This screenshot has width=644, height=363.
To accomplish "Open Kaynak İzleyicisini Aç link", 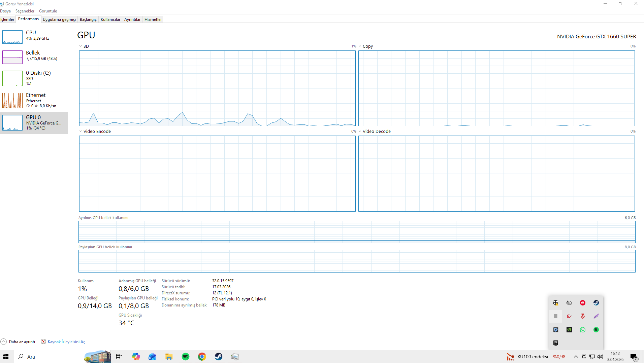I will [66, 342].
